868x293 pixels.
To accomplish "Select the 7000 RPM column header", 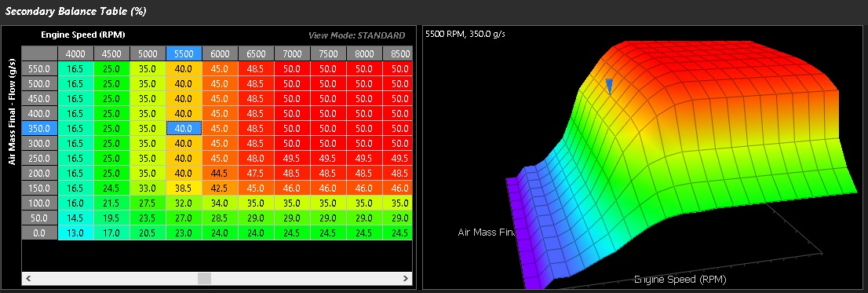I will pos(292,53).
